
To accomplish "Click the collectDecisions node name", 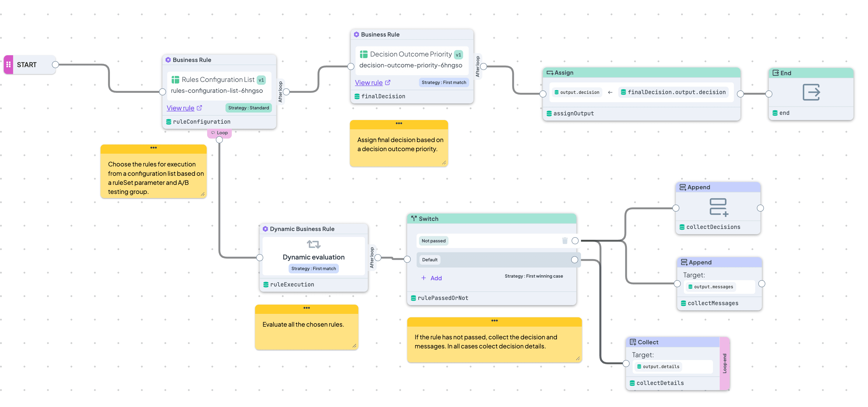I will coord(713,227).
